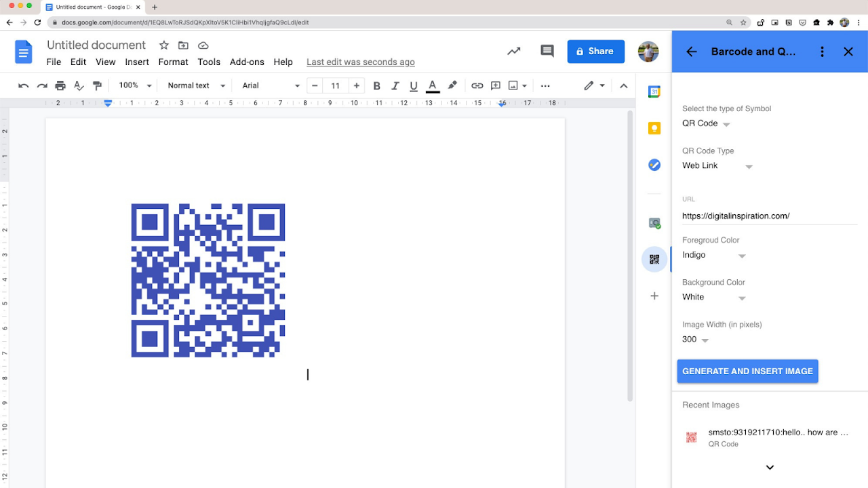Toggle bold formatting
Screen dimensions: 868x488
(x=377, y=85)
